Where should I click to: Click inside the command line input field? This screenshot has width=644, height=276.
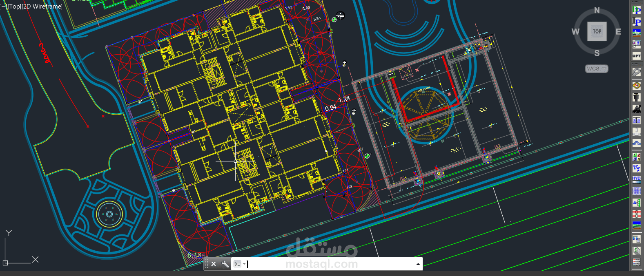[x=330, y=264]
